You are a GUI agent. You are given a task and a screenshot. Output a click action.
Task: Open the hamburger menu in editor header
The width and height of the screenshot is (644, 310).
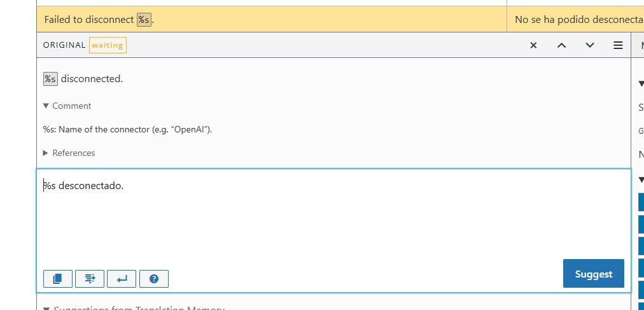[617, 45]
